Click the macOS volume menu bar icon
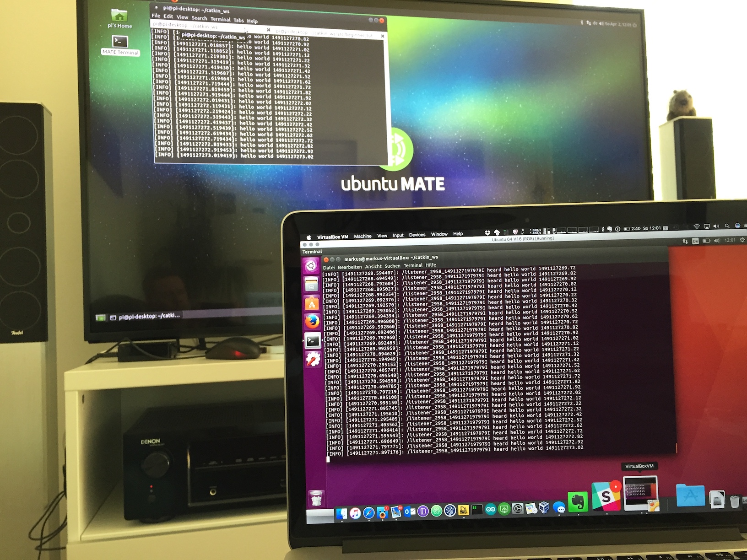Viewport: 747px width, 560px height. pyautogui.click(x=716, y=226)
